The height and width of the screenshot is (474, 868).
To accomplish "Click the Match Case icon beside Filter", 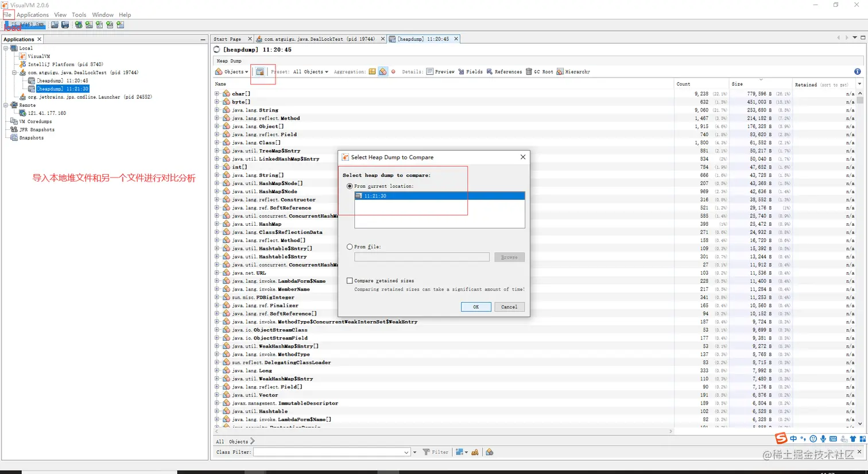I will [475, 452].
